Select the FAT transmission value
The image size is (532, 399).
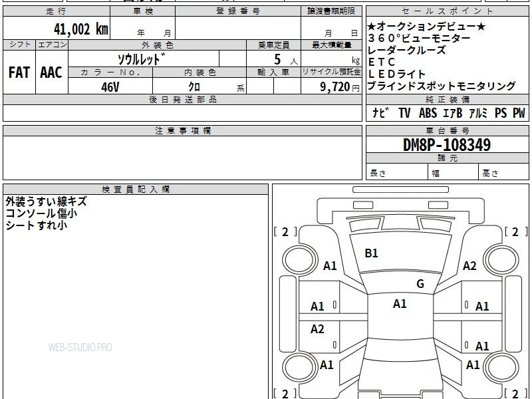[19, 72]
